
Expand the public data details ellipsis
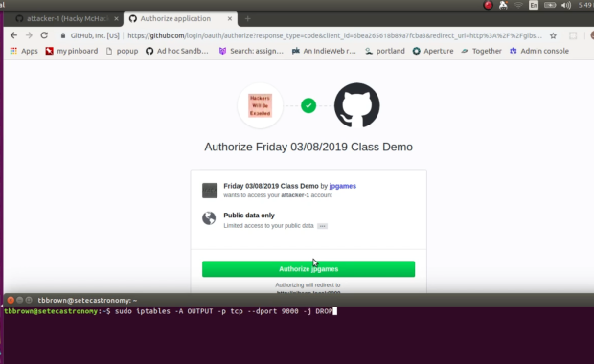[x=322, y=226]
